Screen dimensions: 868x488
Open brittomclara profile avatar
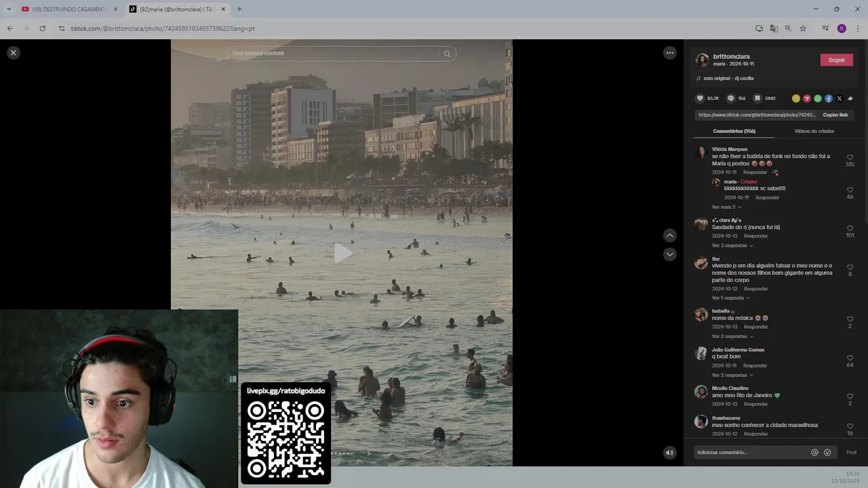[x=703, y=60]
